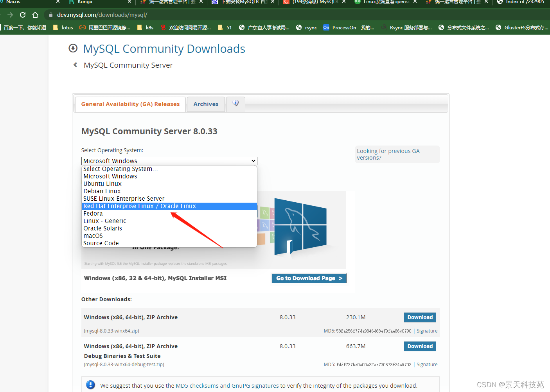
Task: Click the download circle icon beside page title
Action: 73,48
